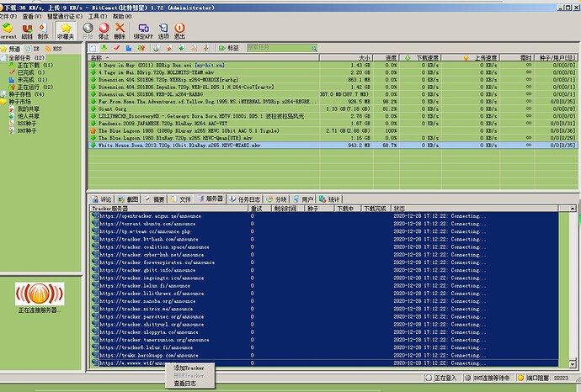The width and height of the screenshot is (581, 392).
Task: Click tracker list scrollbar down arrow
Action: [573, 364]
